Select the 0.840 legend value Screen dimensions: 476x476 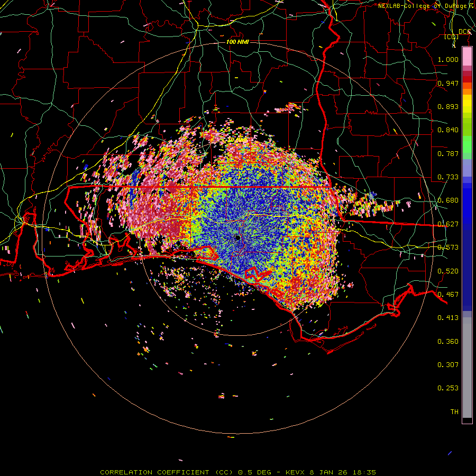pyautogui.click(x=448, y=130)
